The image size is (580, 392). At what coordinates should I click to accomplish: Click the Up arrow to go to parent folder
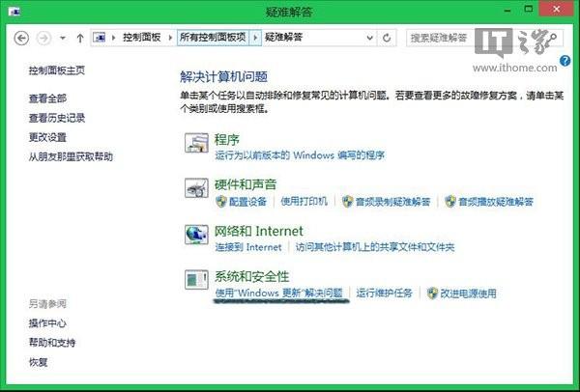pyautogui.click(x=79, y=38)
